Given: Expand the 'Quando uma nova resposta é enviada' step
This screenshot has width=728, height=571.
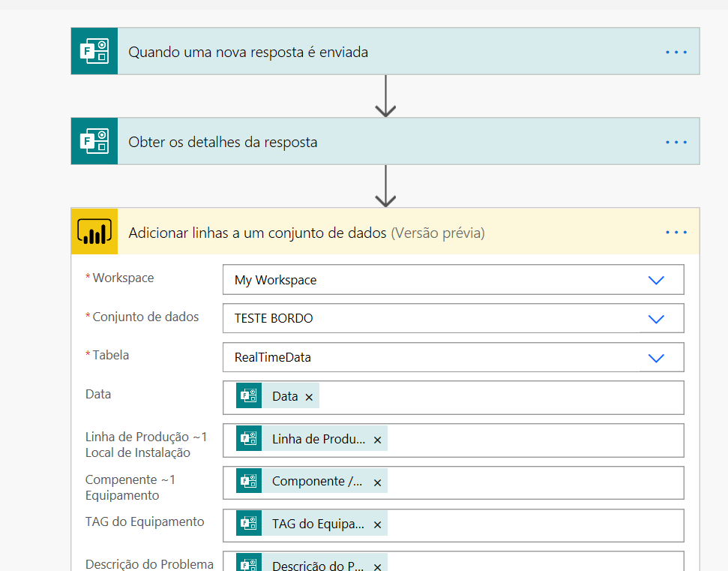Looking at the screenshot, I should click(x=385, y=51).
